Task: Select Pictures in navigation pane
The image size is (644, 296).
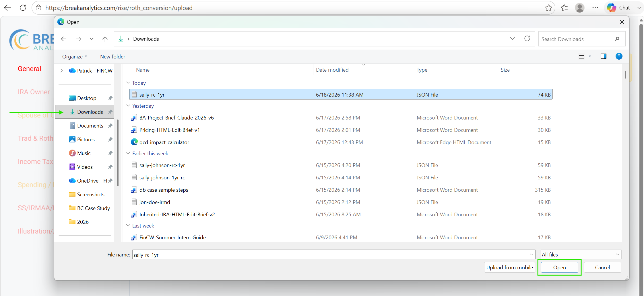Action: [86, 139]
